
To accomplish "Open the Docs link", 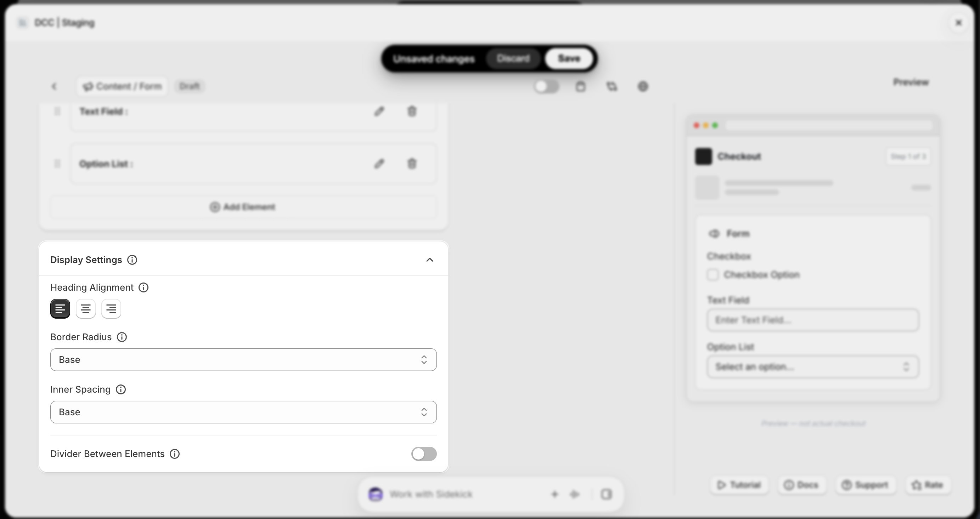I will pyautogui.click(x=801, y=485).
